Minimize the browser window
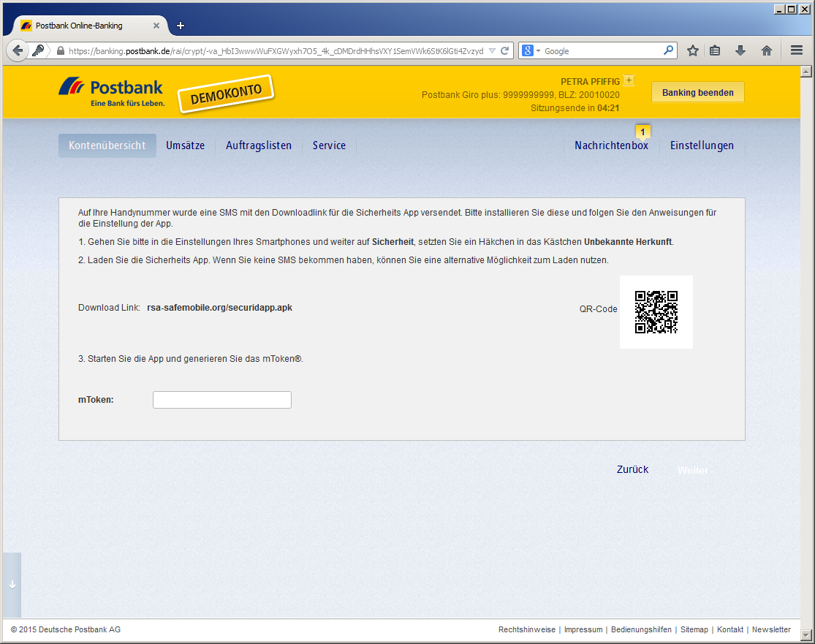Viewport: 815px width, 644px height. tap(778, 10)
